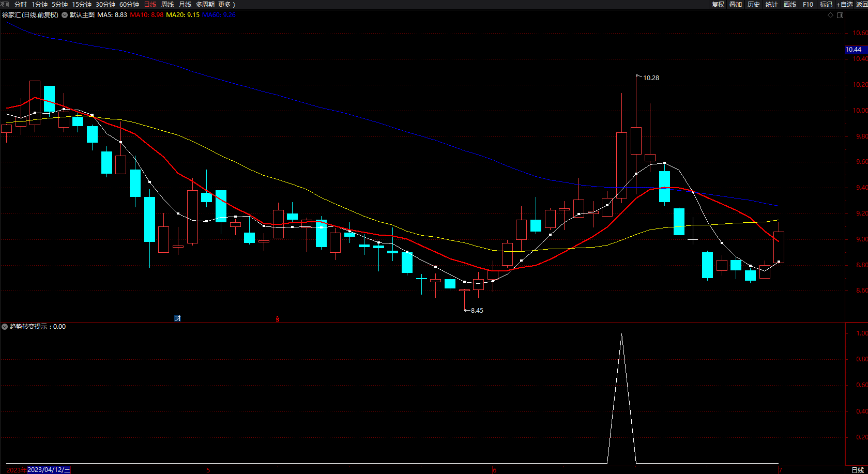The width and height of the screenshot is (868, 474).
Task: Click the MA10: 8.98 indicator label
Action: coord(147,15)
